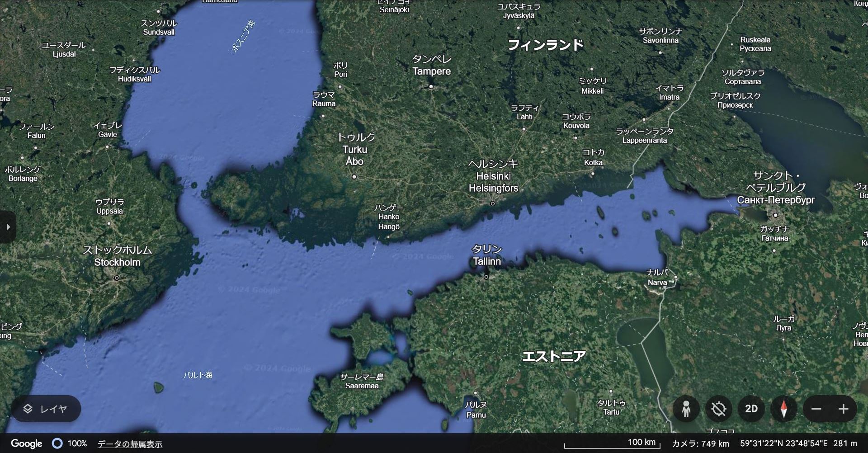Select the Gävle city label

click(108, 130)
